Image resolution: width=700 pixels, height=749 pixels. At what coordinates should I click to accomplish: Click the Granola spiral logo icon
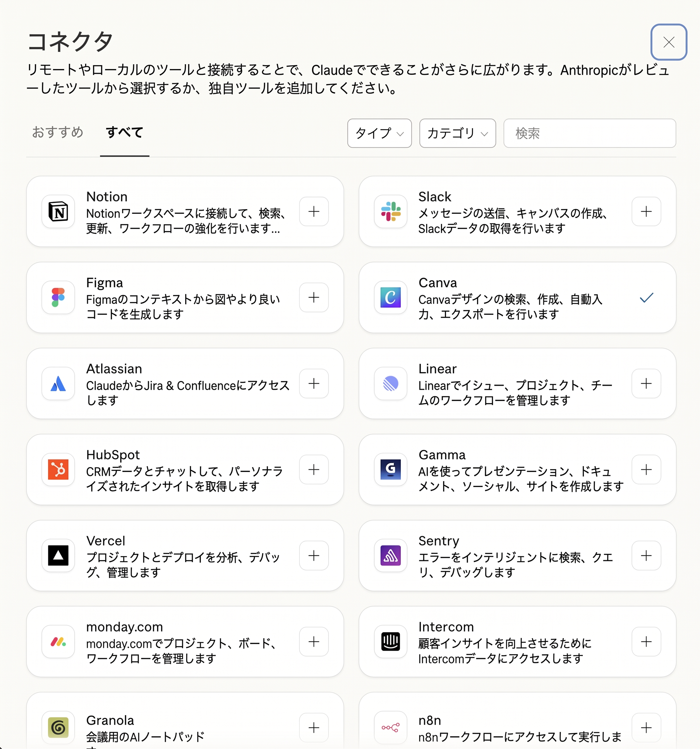[x=58, y=727]
